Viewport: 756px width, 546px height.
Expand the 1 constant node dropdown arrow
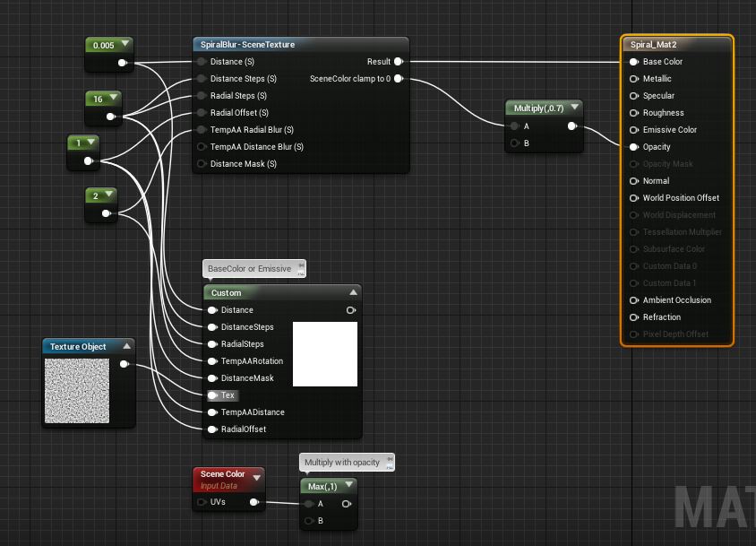point(91,142)
